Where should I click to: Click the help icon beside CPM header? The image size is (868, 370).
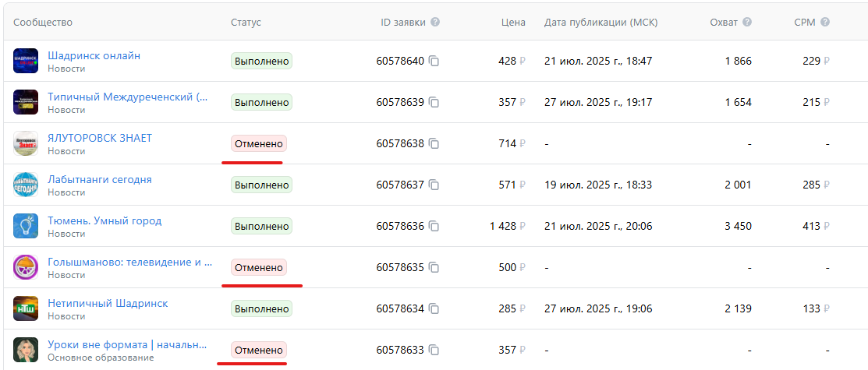(825, 22)
